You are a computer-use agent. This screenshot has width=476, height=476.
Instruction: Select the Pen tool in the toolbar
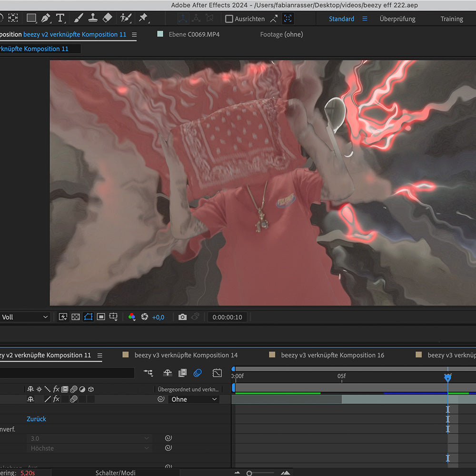[x=46, y=18]
